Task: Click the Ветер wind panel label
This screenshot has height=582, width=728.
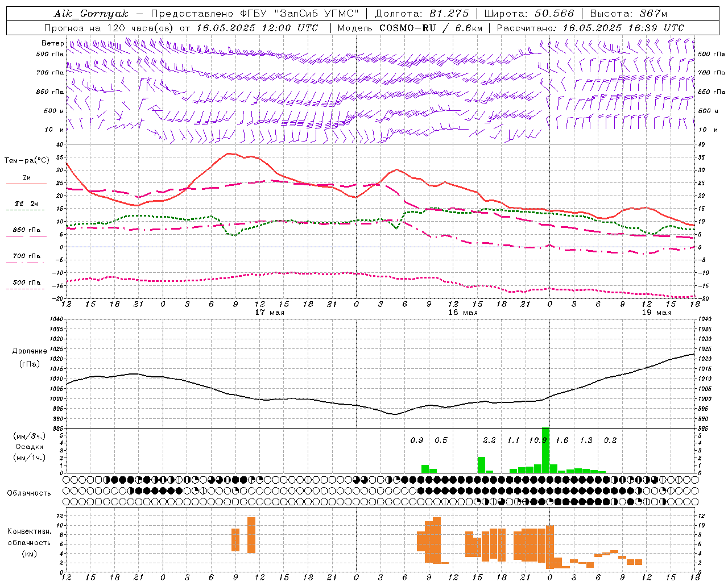Action: 52,43
